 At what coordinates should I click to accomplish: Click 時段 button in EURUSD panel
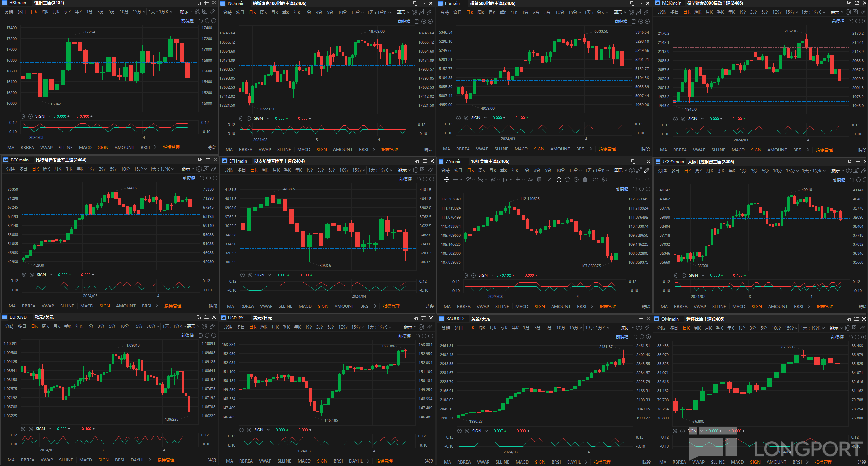tap(211, 460)
